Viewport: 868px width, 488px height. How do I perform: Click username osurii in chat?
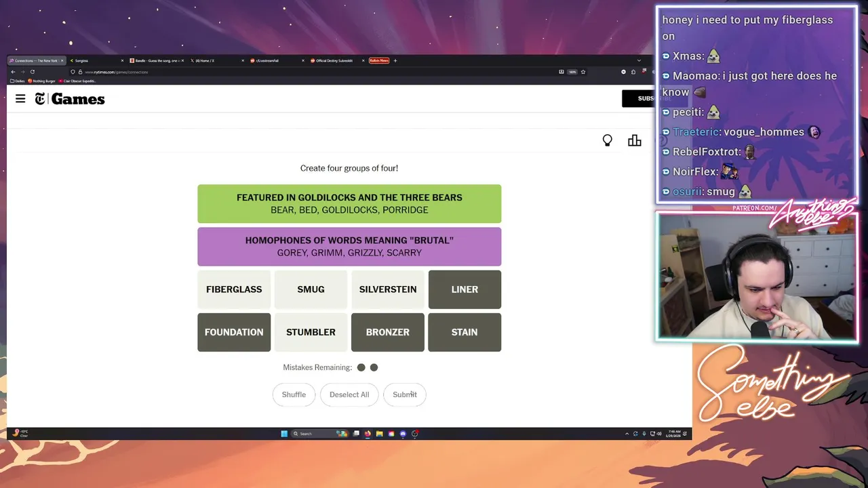(687, 192)
